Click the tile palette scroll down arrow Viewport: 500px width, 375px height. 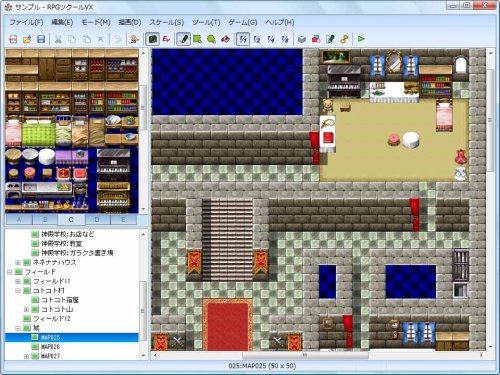click(143, 209)
